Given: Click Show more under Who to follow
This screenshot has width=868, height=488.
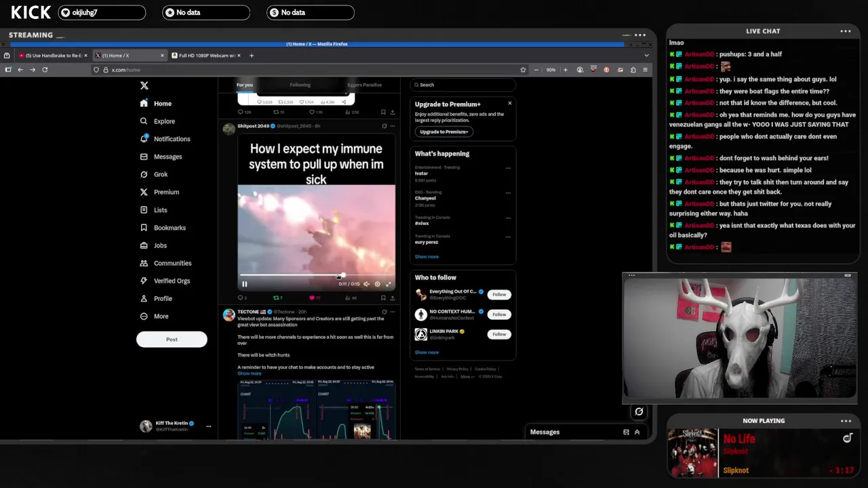Looking at the screenshot, I should [x=427, y=352].
